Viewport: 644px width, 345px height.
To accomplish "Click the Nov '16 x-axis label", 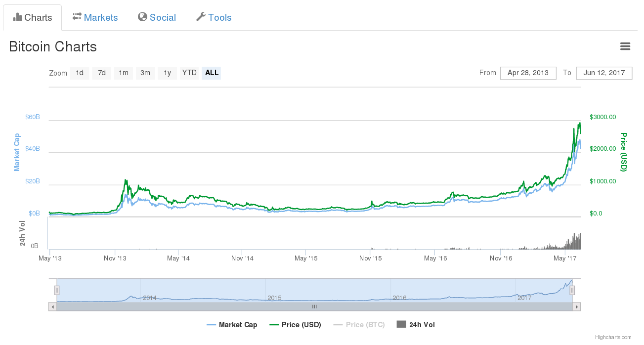I will point(502,259).
